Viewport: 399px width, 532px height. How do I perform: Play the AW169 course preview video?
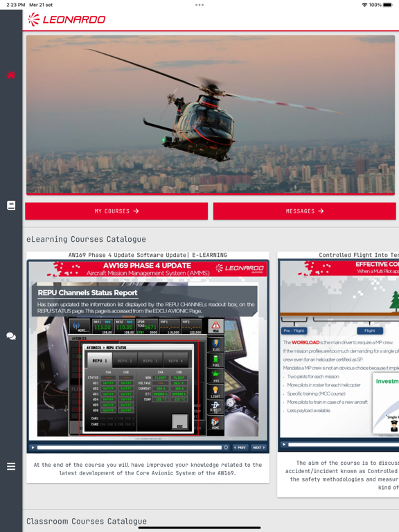coord(33,447)
